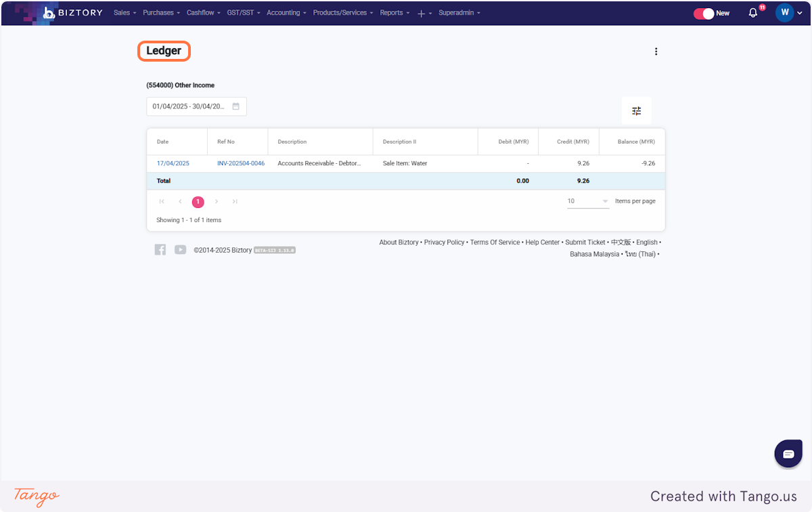Switch language to 中文版

pyautogui.click(x=621, y=242)
